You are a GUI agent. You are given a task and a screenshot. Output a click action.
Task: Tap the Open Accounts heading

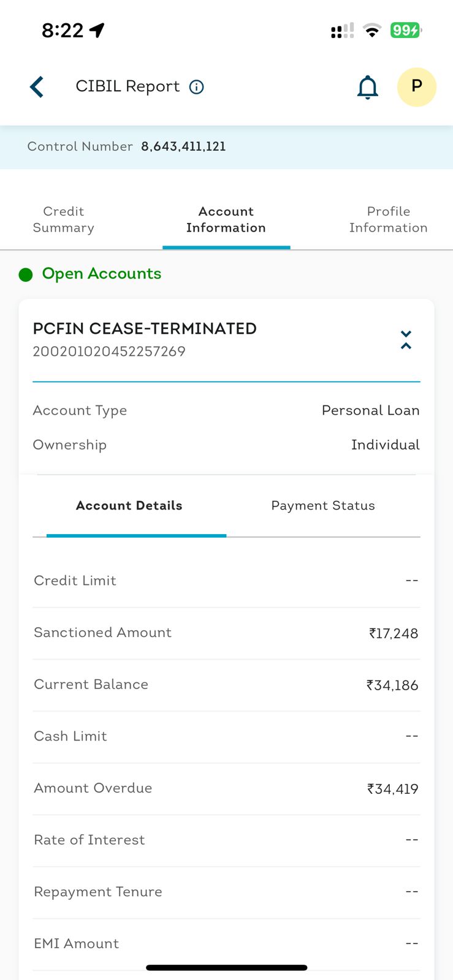[x=102, y=274]
